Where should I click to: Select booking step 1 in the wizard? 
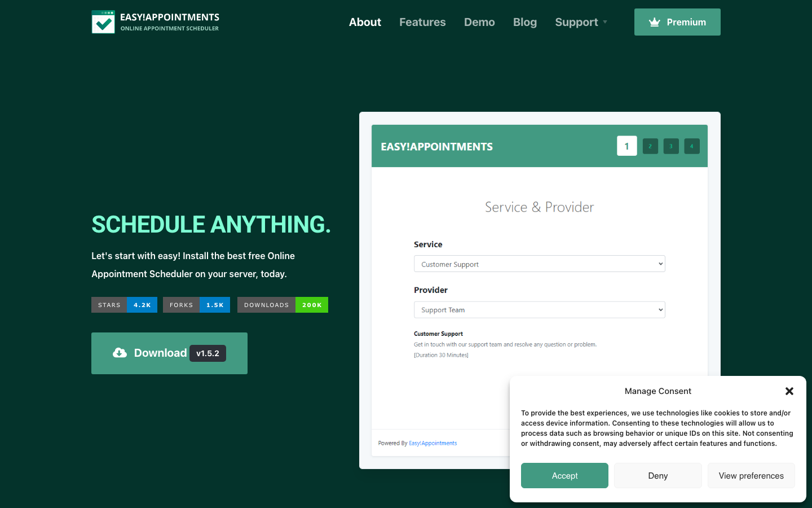click(626, 146)
